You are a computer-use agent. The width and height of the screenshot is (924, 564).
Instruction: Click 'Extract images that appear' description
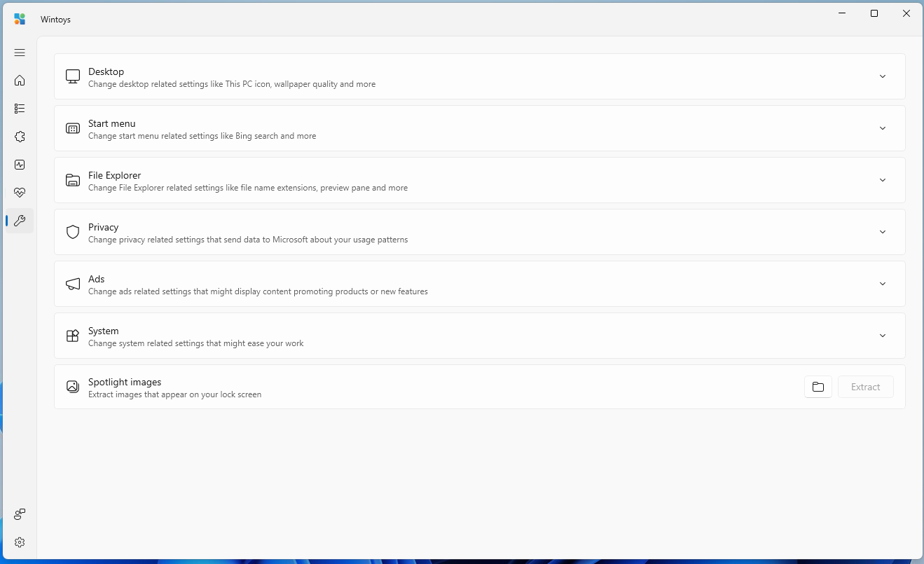pyautogui.click(x=174, y=394)
